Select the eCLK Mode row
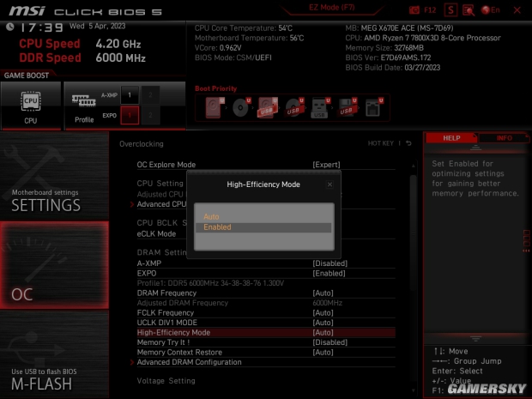 266,234
